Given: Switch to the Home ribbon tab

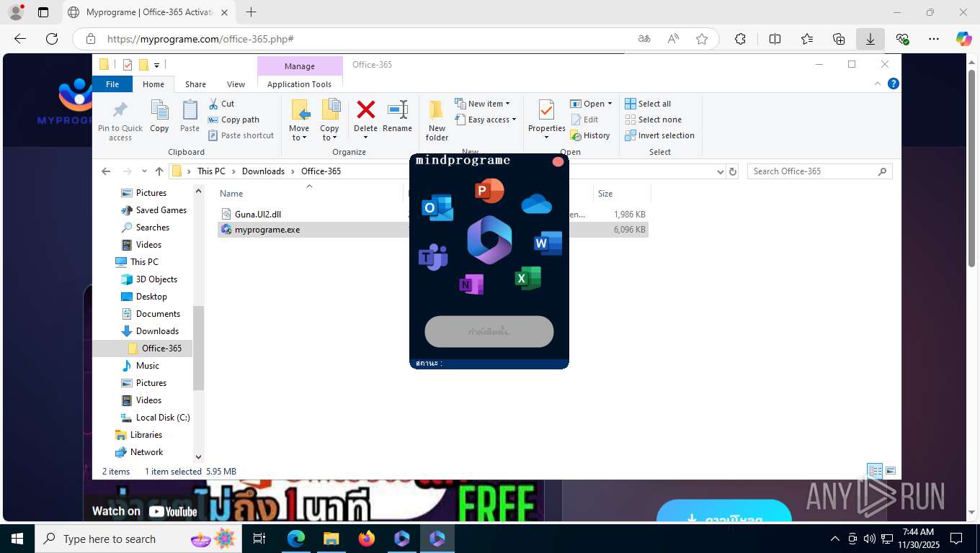Looking at the screenshot, I should 153,84.
